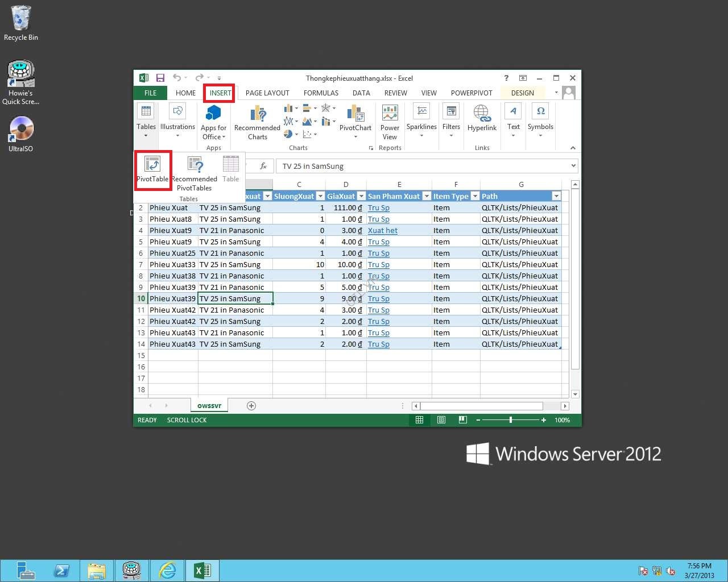728x582 pixels.
Task: Click the zoom slider handle
Action: coord(511,420)
